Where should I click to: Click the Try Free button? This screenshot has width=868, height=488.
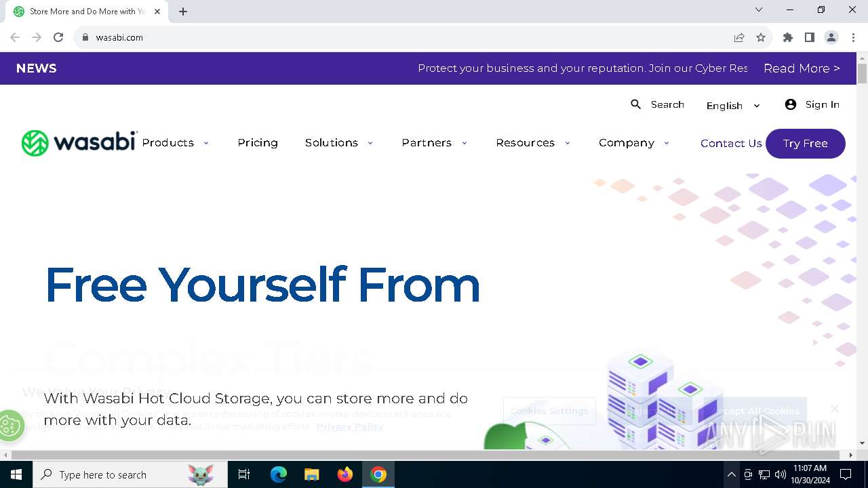806,144
